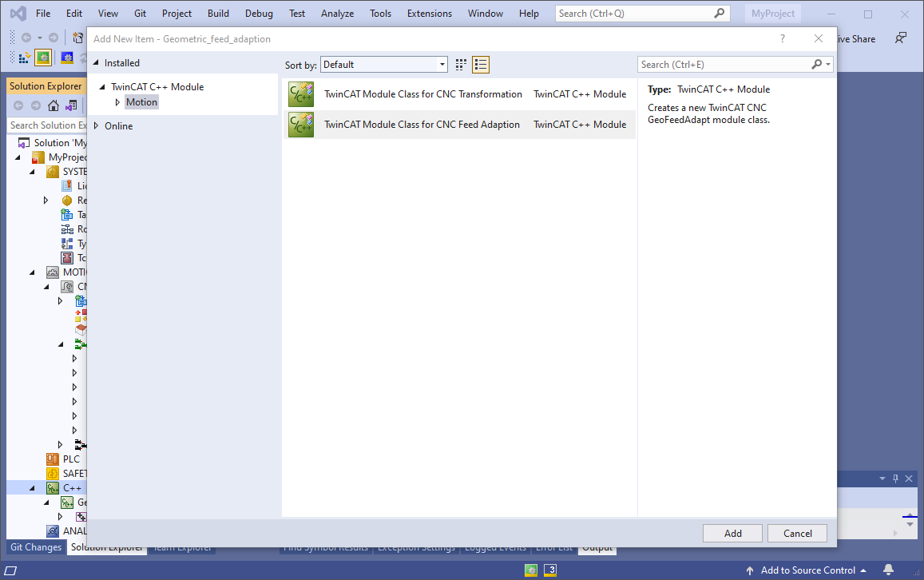This screenshot has height=580, width=924.
Task: Click the Add button
Action: pyautogui.click(x=732, y=534)
